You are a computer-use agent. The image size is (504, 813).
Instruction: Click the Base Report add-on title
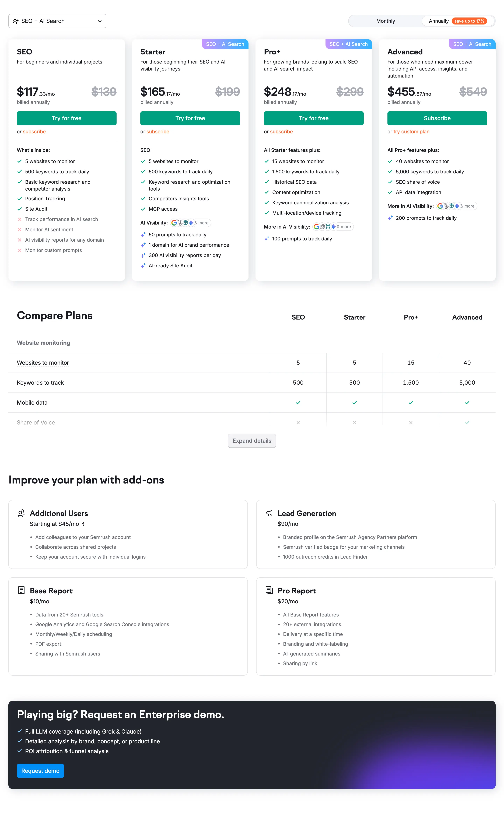pyautogui.click(x=51, y=591)
